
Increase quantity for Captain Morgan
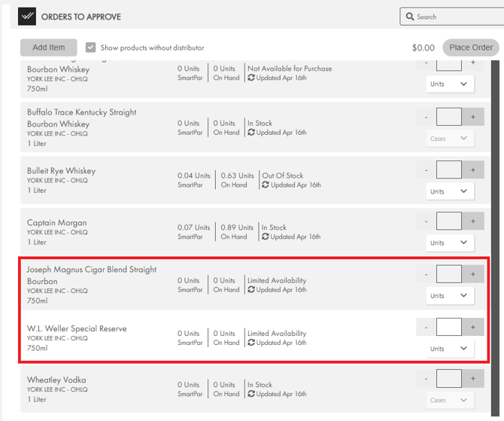pos(473,221)
